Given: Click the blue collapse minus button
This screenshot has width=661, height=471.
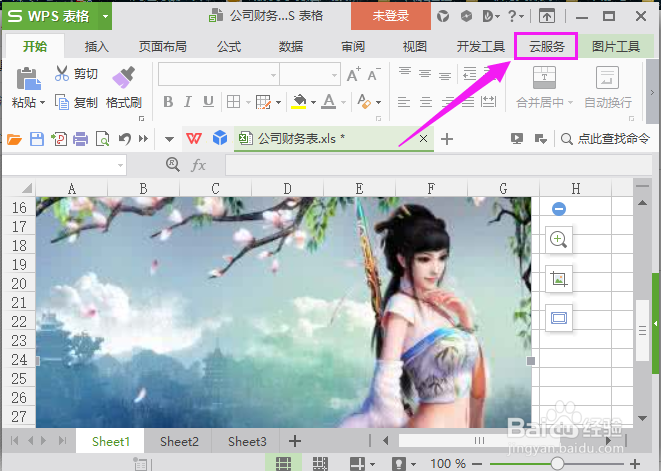Looking at the screenshot, I should pyautogui.click(x=559, y=208).
